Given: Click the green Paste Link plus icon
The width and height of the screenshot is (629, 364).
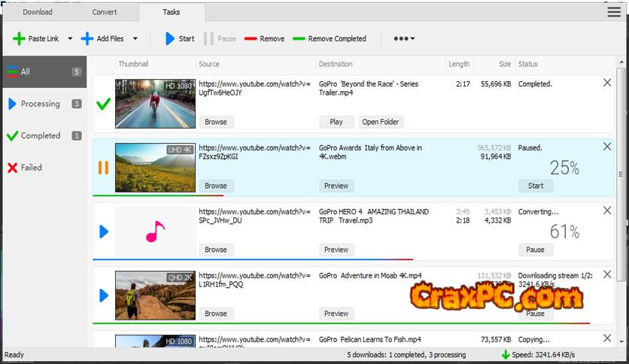Looking at the screenshot, I should pos(19,38).
